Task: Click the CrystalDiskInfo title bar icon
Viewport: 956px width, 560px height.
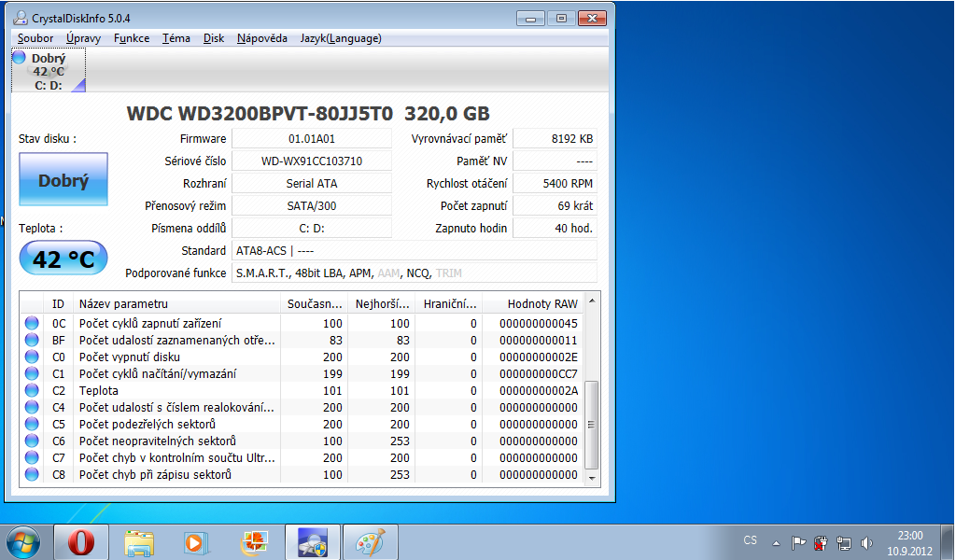Action: pos(21,19)
